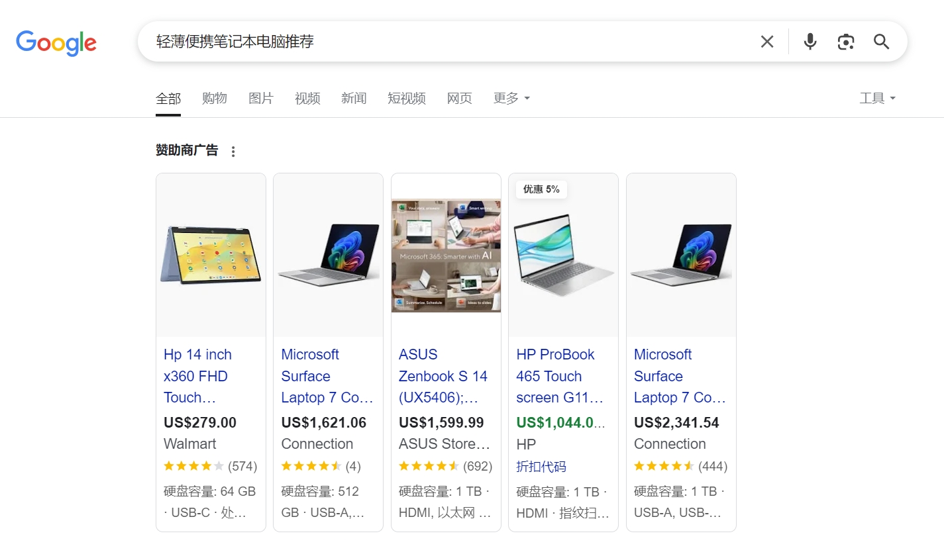Open Hp 14 inch x360 FHD Touch link
The image size is (944, 560).
click(197, 376)
